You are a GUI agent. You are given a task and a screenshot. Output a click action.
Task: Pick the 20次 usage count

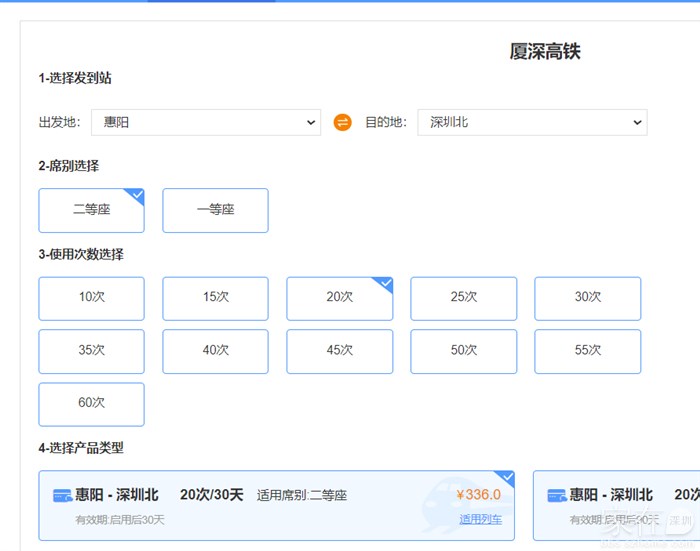tap(339, 298)
